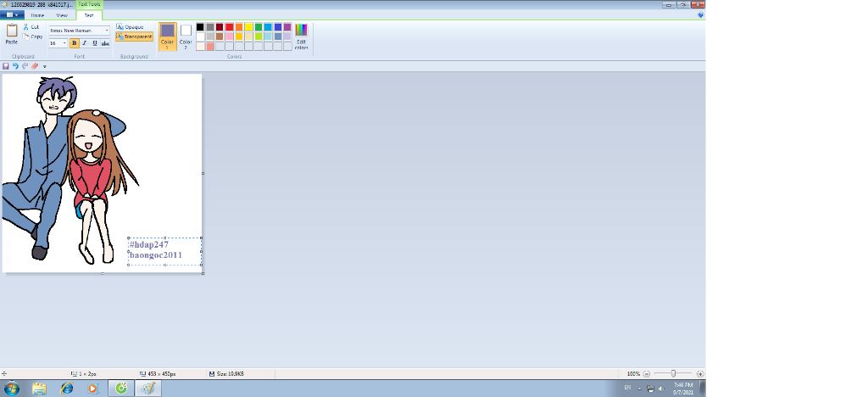This screenshot has height=397, width=868.
Task: Click the EN language indicator
Action: point(628,388)
